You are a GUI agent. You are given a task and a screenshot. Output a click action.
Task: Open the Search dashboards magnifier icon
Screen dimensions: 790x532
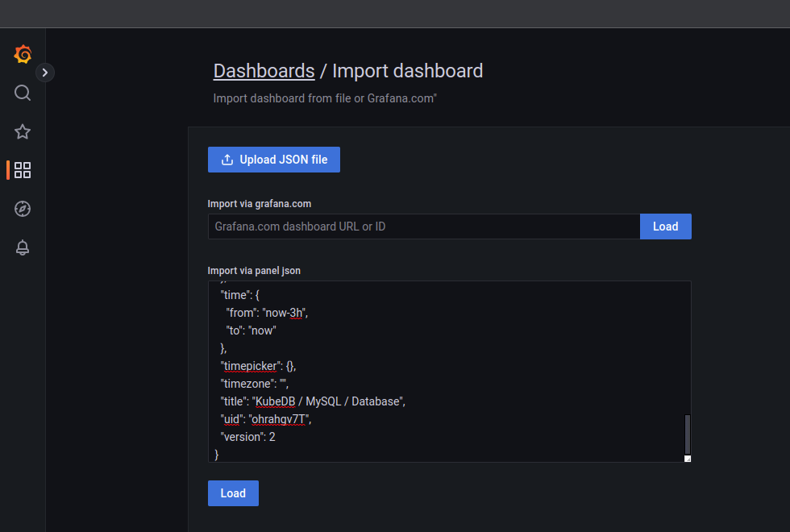coord(23,93)
